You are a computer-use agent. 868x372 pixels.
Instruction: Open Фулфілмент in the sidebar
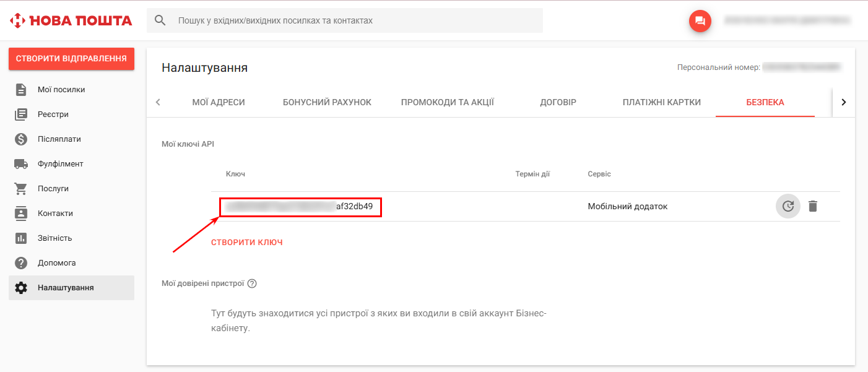point(60,164)
